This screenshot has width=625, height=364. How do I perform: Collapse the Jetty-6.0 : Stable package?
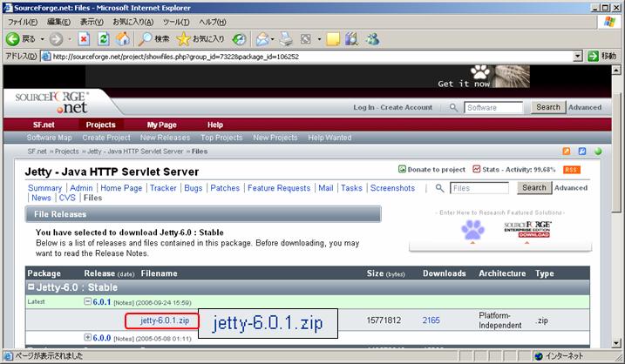[31, 286]
